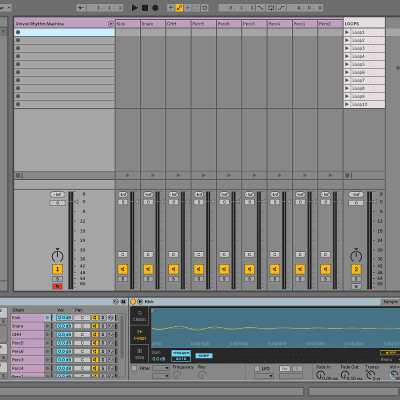Viewport: 400px width, 400px height.
Task: Select the Kick track header
Action: coord(128,24)
